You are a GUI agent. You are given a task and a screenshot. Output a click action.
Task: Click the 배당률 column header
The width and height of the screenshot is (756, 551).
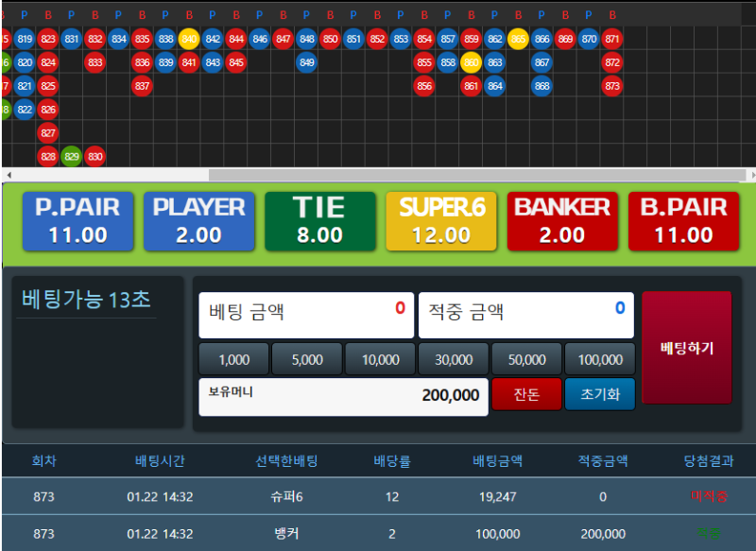pyautogui.click(x=392, y=461)
